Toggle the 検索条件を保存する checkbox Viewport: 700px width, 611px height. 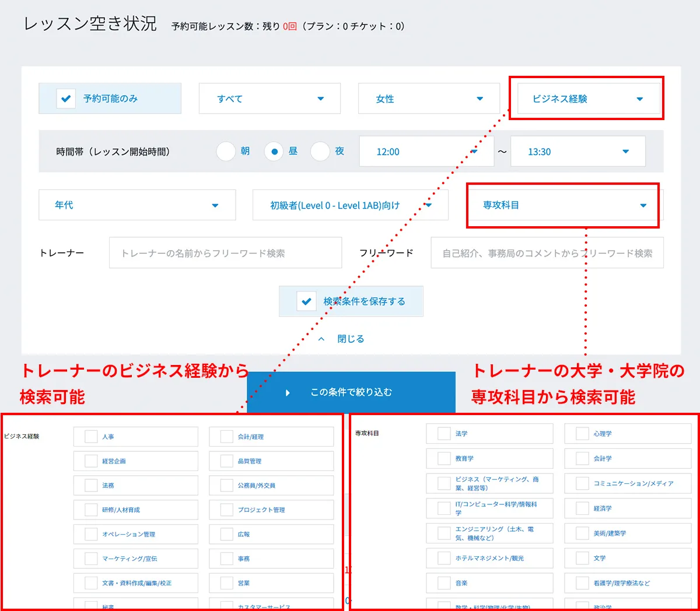(306, 301)
